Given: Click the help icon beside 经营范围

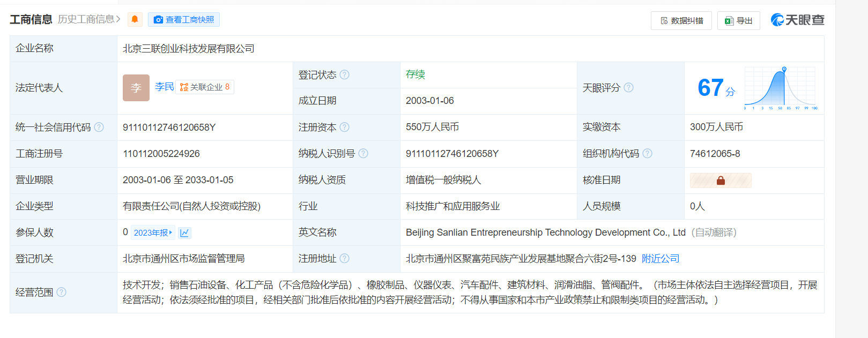Looking at the screenshot, I should (x=62, y=292).
